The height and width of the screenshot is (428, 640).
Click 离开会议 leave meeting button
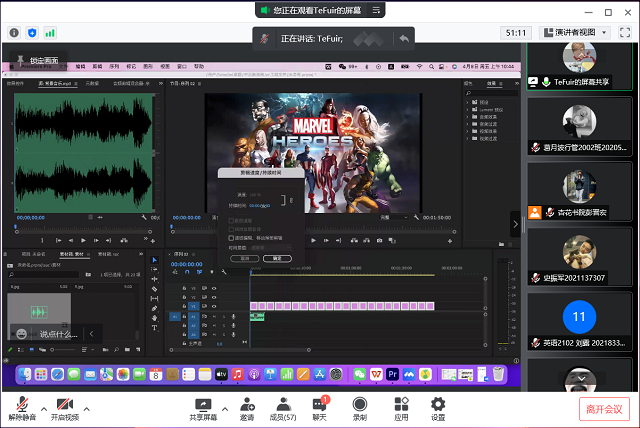[x=604, y=408]
